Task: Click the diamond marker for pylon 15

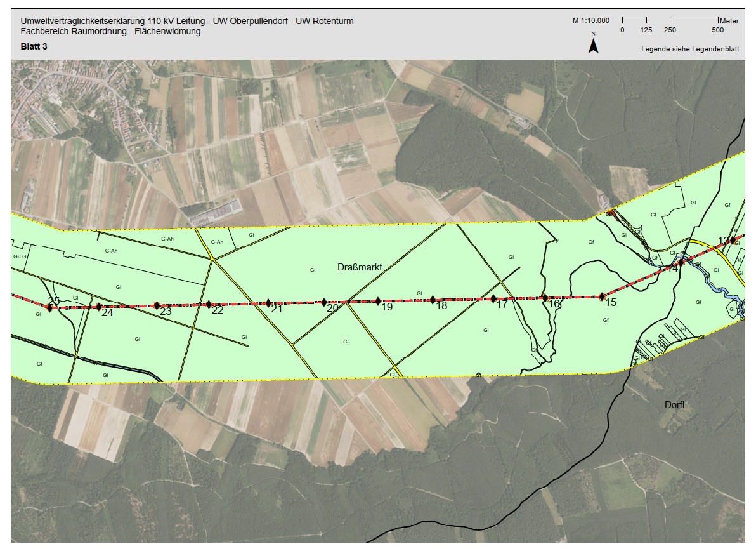Action: point(602,296)
